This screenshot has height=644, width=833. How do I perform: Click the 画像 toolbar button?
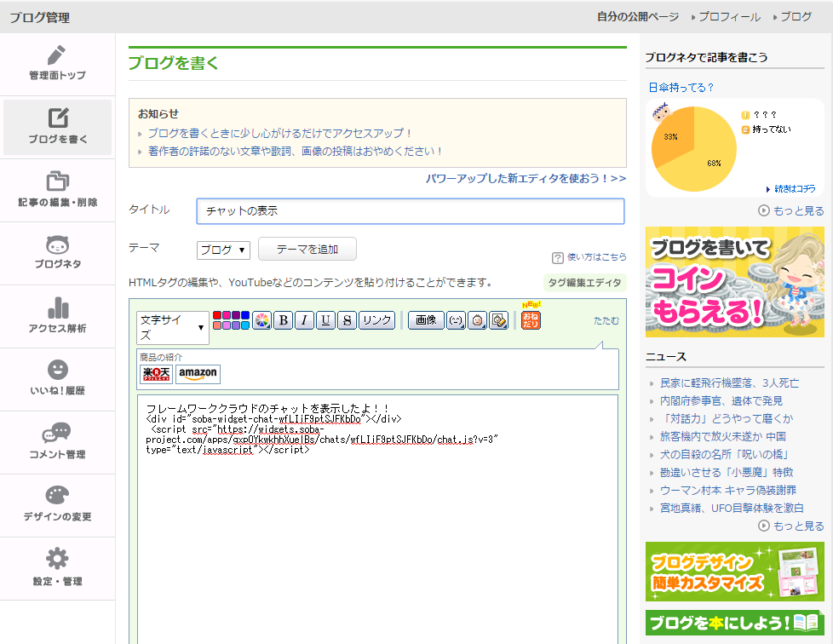426,320
